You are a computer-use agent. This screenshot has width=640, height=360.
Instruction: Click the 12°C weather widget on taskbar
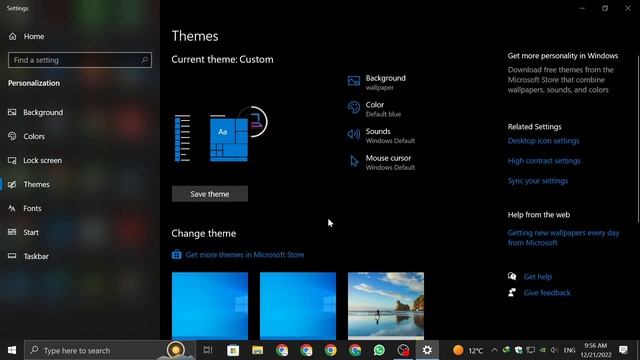pos(468,350)
